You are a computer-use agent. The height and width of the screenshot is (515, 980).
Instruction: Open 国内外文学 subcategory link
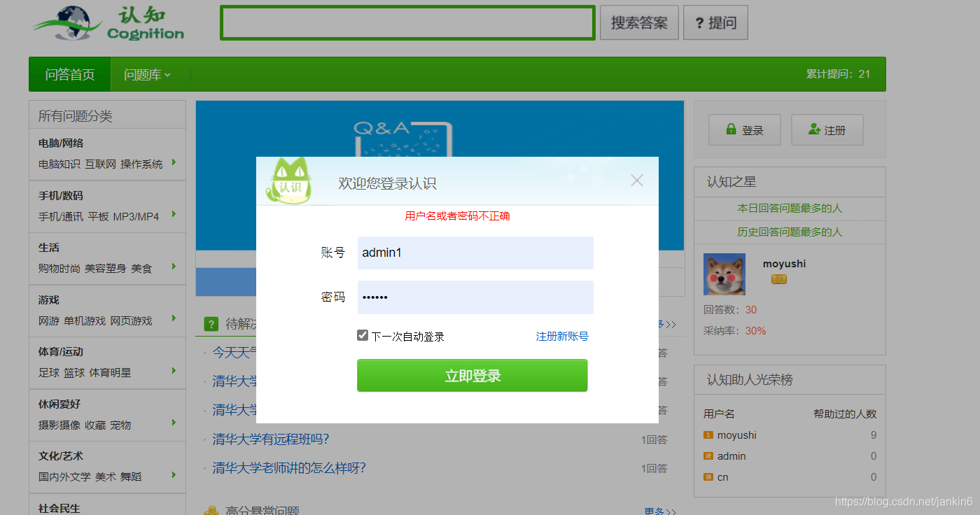click(64, 477)
